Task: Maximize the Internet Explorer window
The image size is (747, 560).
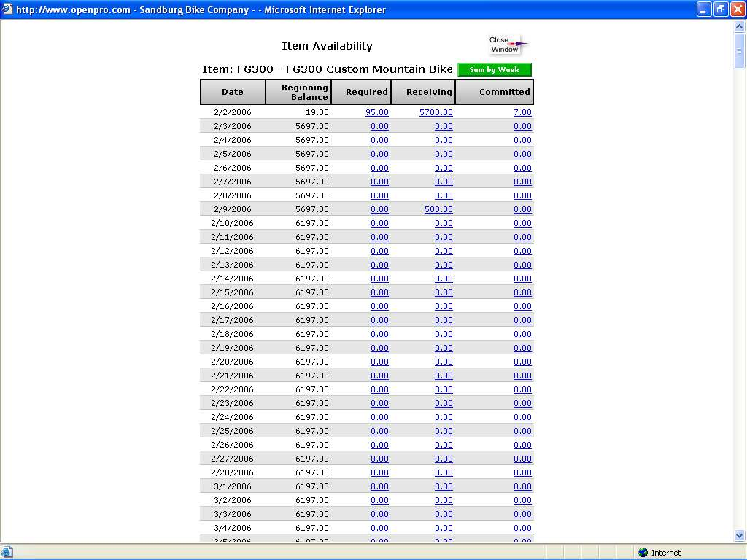Action: pos(720,9)
